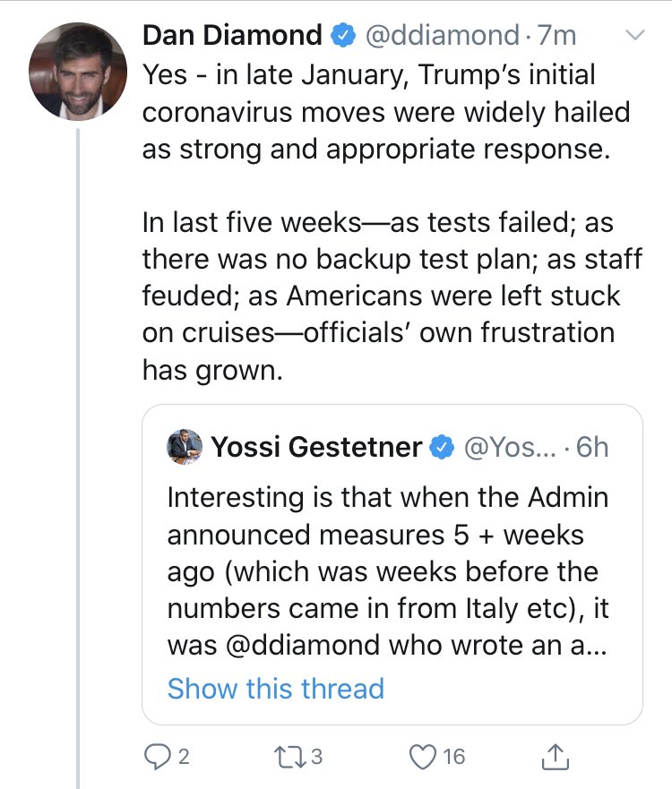Viewport: 672px width, 789px height.
Task: Click the truncated @Yos... handle
Action: tap(510, 447)
